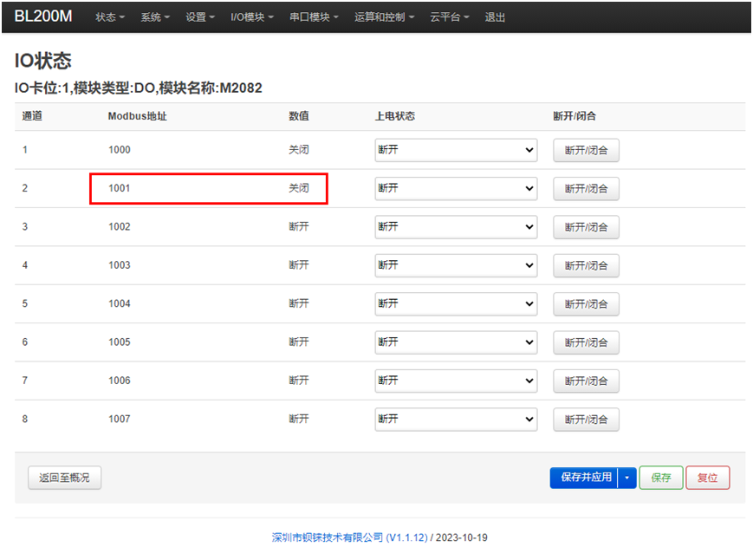Click the blue 保存并应用 button
Image resolution: width=753 pixels, height=560 pixels.
click(x=583, y=478)
